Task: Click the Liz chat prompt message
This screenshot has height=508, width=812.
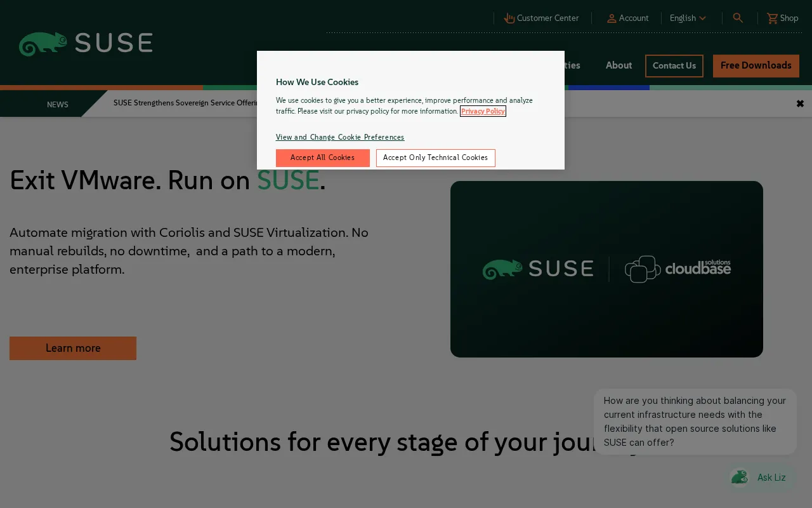Action: [x=695, y=422]
